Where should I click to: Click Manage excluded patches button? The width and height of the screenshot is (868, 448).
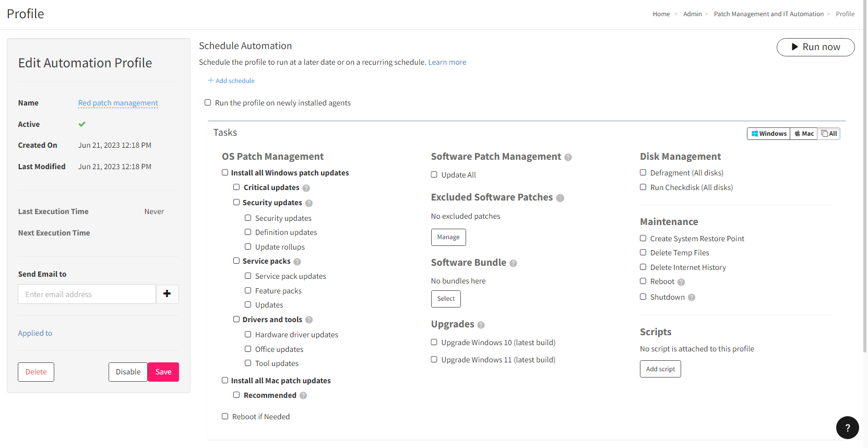[x=448, y=237]
